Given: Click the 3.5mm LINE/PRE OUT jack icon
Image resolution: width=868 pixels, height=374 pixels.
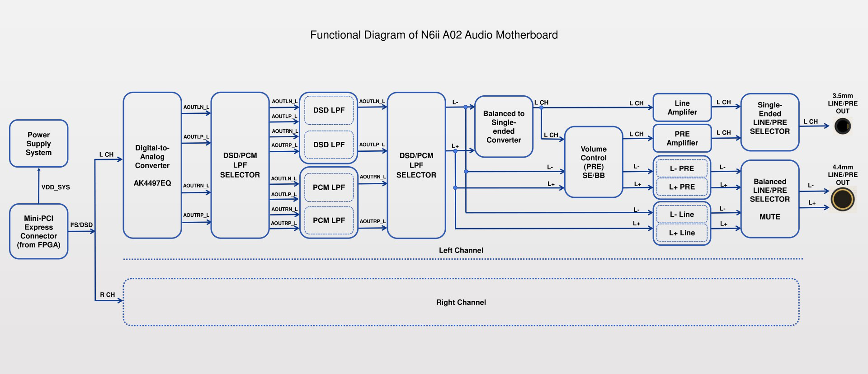Looking at the screenshot, I should [843, 126].
